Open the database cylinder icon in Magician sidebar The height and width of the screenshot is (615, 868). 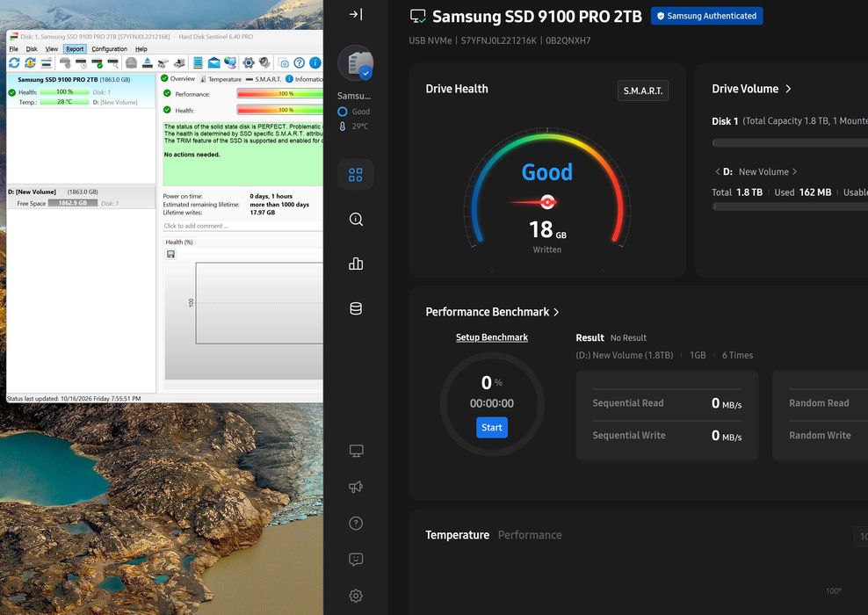pos(356,308)
